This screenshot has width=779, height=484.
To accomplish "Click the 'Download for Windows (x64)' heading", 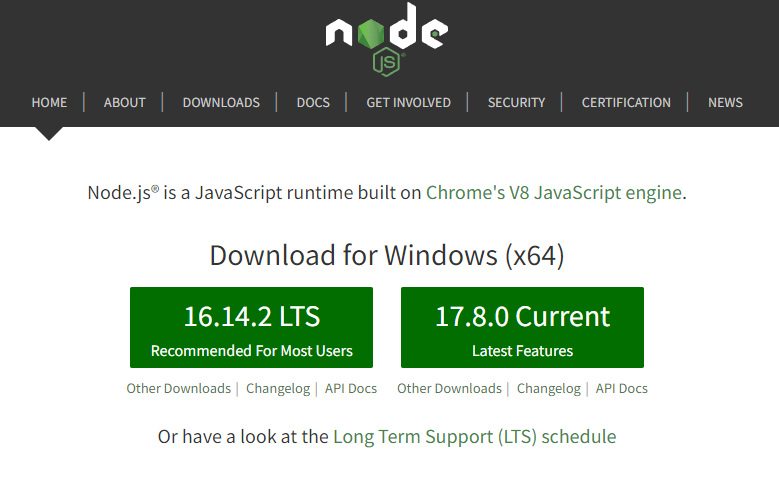I will click(387, 255).
